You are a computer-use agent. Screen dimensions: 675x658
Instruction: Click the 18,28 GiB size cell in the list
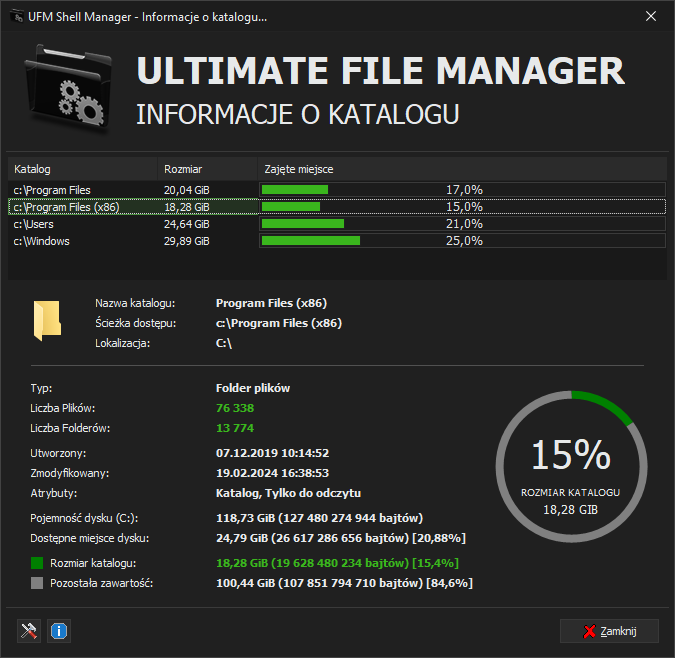coord(186,207)
